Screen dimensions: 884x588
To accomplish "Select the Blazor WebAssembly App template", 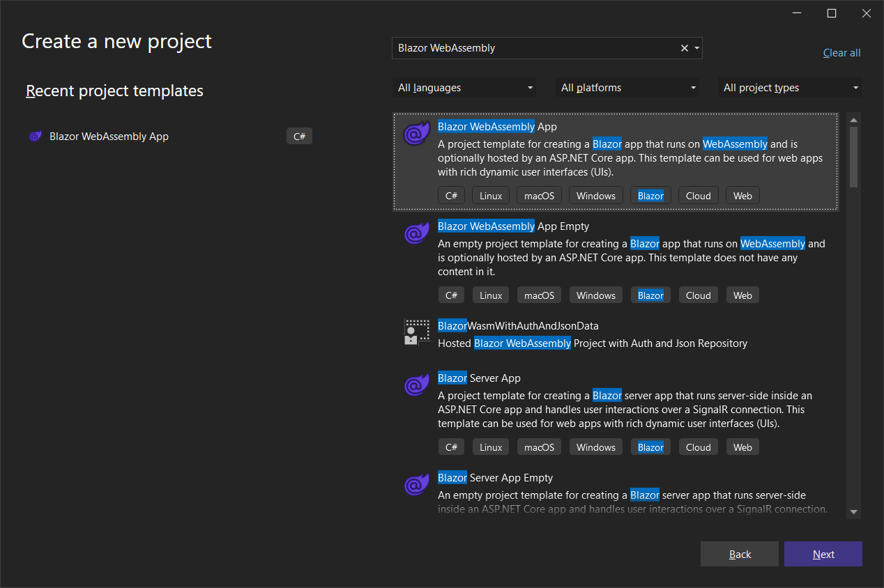I will click(616, 162).
